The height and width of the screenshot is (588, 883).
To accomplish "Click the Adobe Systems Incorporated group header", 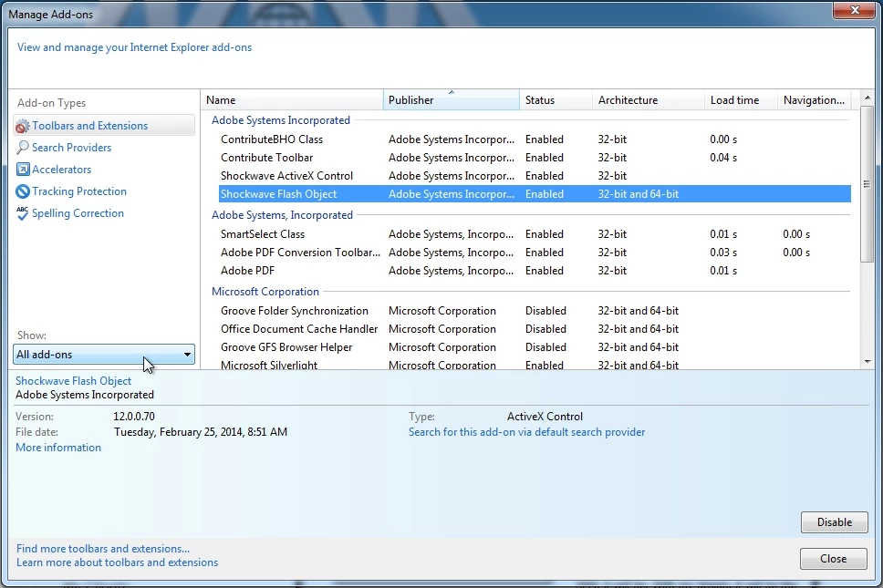I will click(x=280, y=120).
